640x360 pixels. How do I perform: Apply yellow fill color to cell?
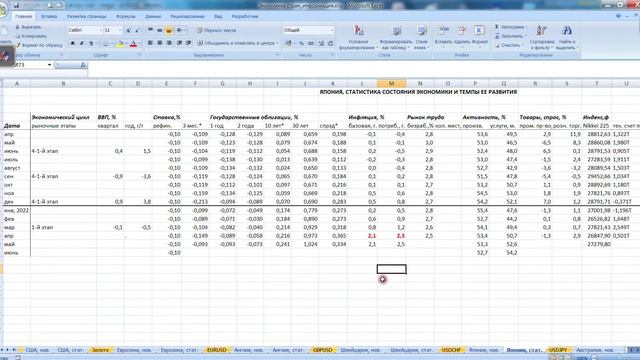tap(120, 43)
